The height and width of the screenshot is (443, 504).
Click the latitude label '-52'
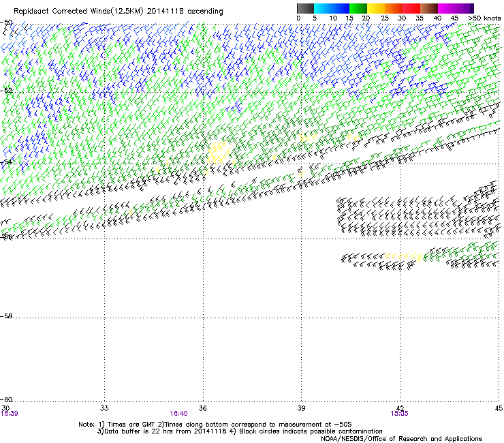pos(6,91)
